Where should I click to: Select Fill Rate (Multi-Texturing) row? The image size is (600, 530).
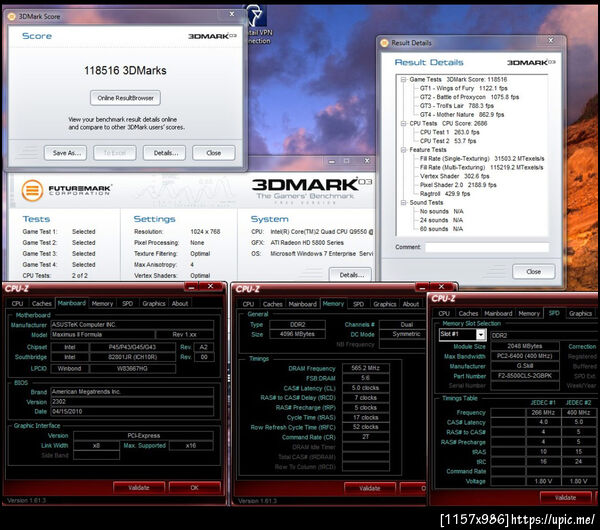point(481,168)
